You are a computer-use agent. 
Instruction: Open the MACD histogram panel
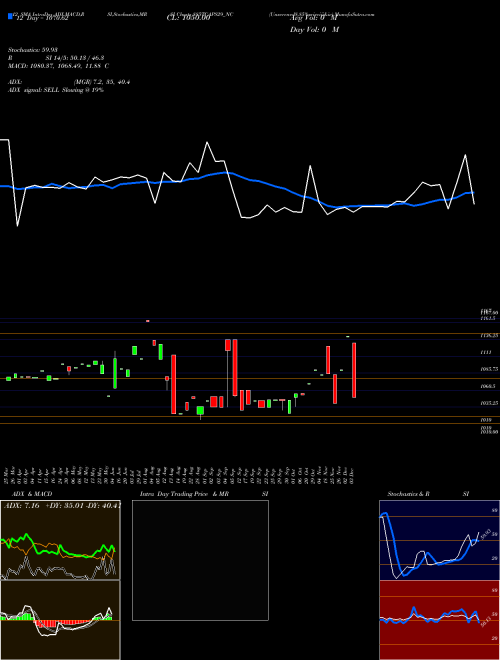coord(60,620)
